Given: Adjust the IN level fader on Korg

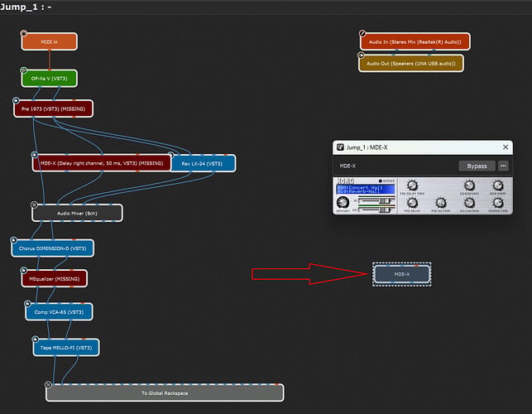Looking at the screenshot, I should coord(385,201).
